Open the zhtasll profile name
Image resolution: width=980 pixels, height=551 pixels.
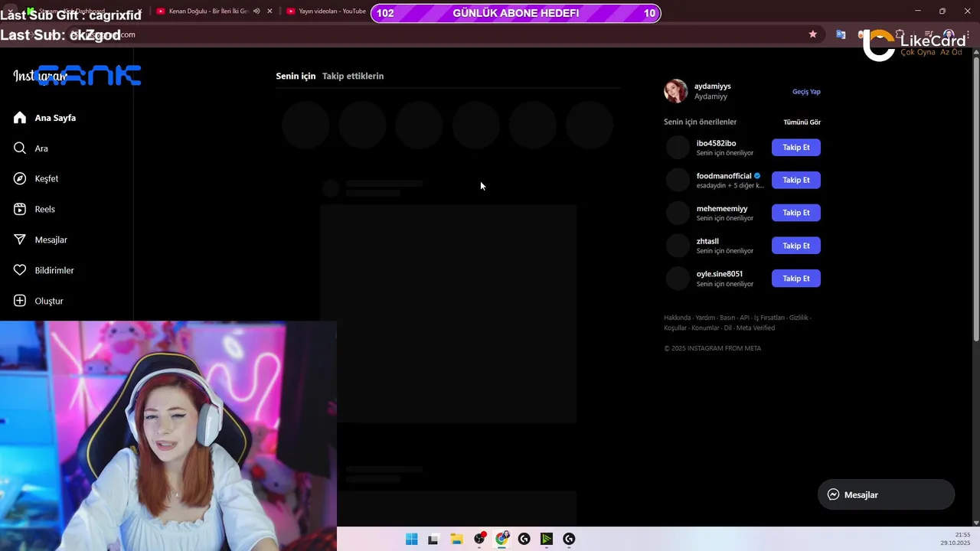coord(707,241)
